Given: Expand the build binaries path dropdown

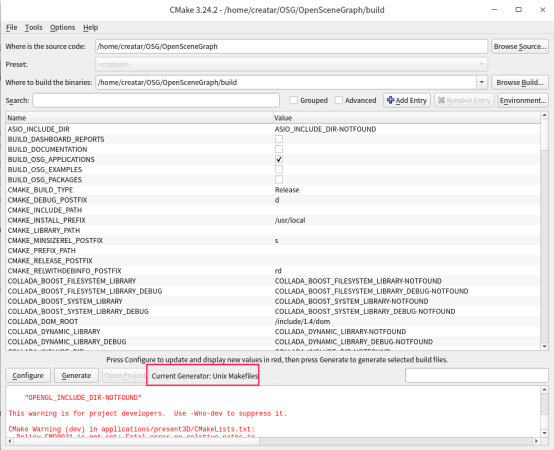Looking at the screenshot, I should tap(482, 82).
